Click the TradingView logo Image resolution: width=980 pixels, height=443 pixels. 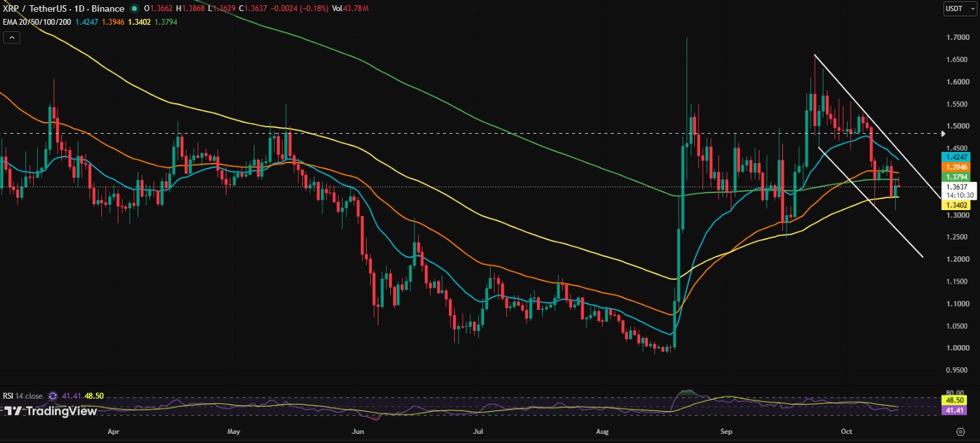[x=51, y=411]
